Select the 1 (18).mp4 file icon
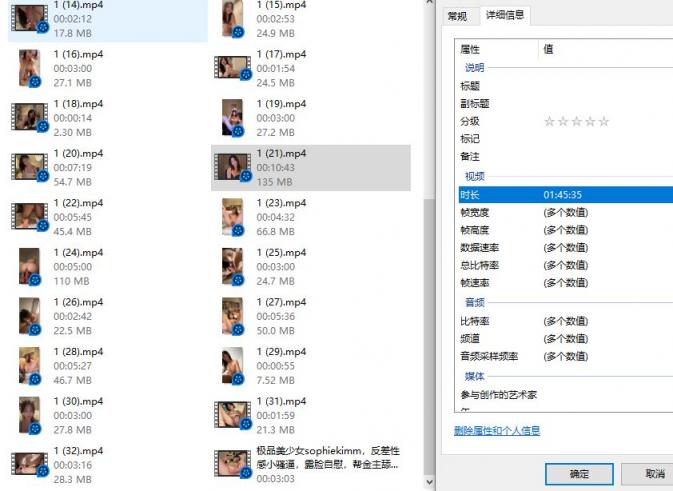 tap(30, 117)
